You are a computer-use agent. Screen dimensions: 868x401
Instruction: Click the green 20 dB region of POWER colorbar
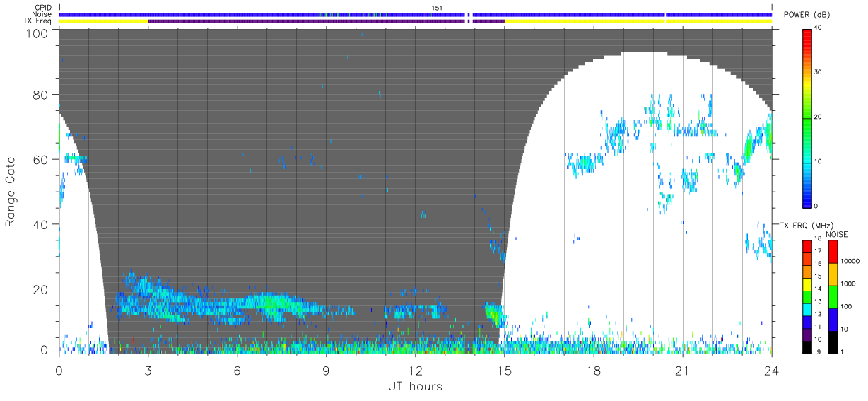coord(807,117)
